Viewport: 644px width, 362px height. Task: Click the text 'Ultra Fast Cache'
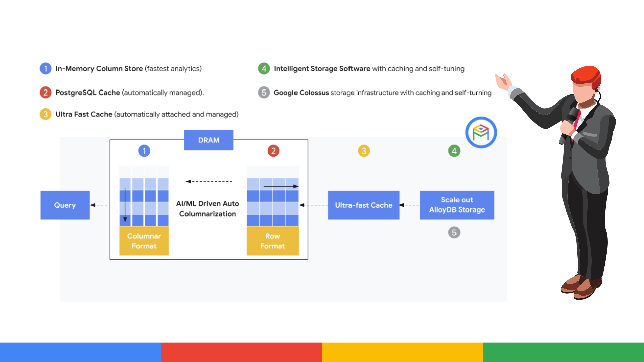[x=84, y=114]
